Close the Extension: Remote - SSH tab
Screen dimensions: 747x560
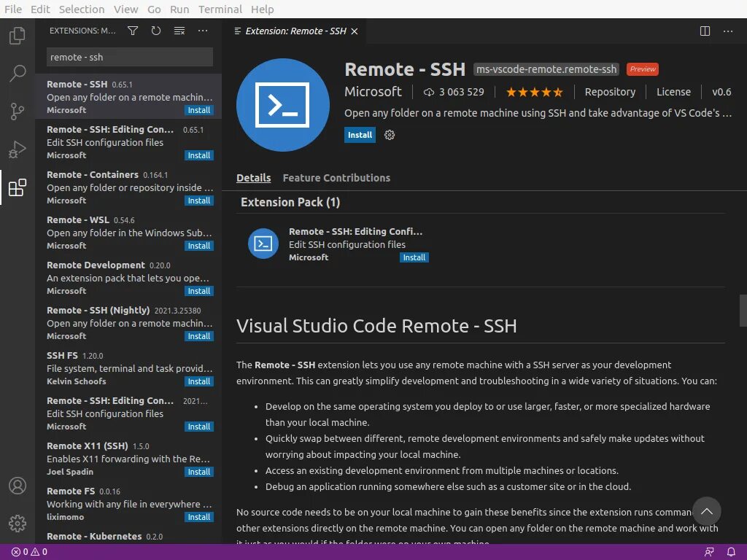[x=355, y=31]
